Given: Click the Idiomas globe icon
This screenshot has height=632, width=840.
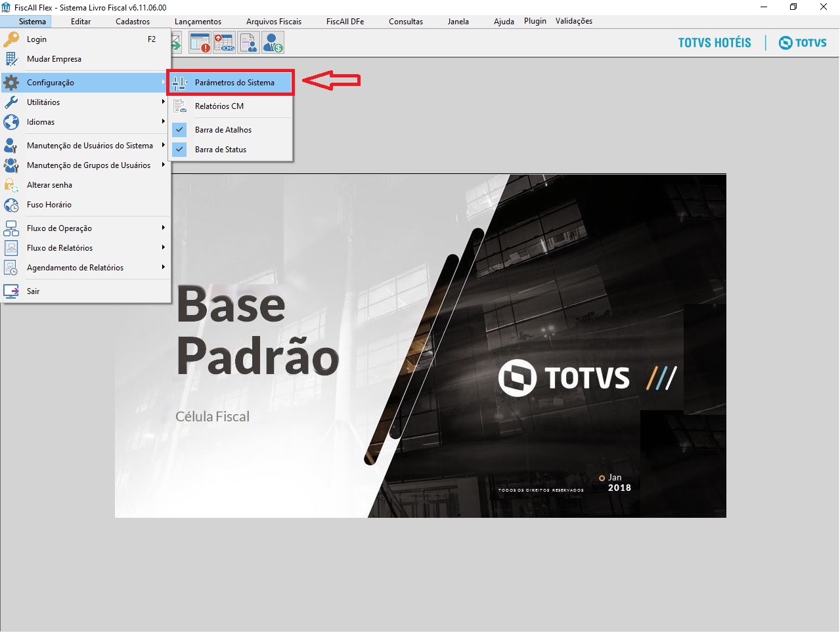Looking at the screenshot, I should point(11,122).
